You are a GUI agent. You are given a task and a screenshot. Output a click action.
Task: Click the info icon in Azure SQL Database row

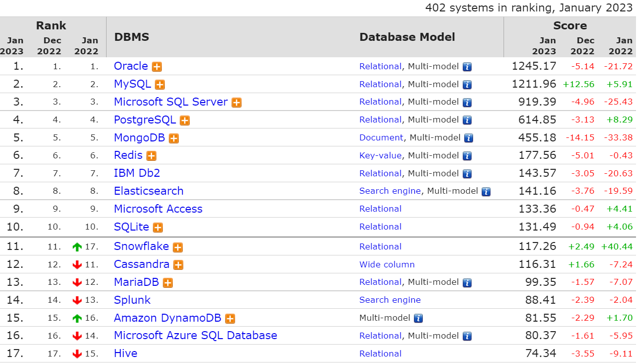[x=467, y=336]
